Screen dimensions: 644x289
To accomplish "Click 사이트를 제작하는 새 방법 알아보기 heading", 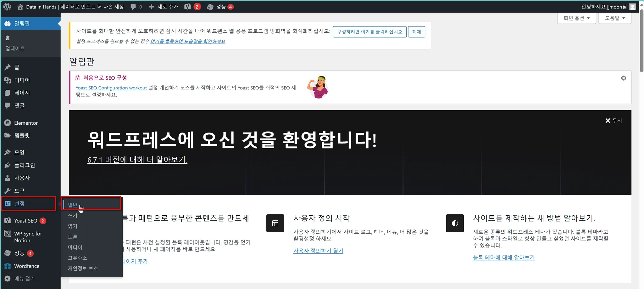I will click(x=534, y=218).
